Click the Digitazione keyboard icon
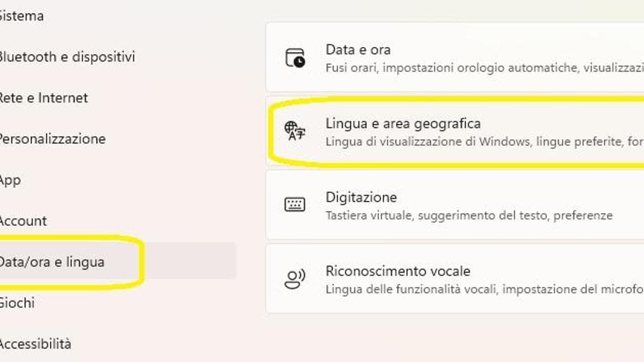644x362 pixels. (x=295, y=204)
